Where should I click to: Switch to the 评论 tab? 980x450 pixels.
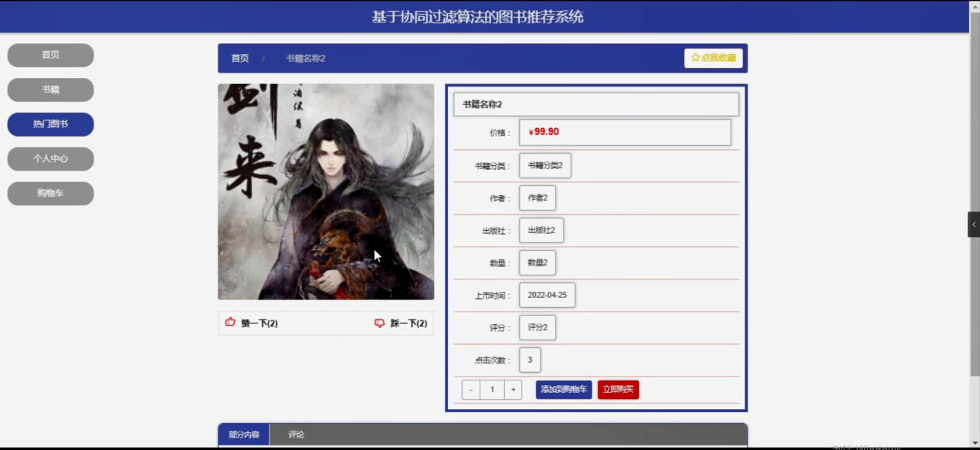297,435
